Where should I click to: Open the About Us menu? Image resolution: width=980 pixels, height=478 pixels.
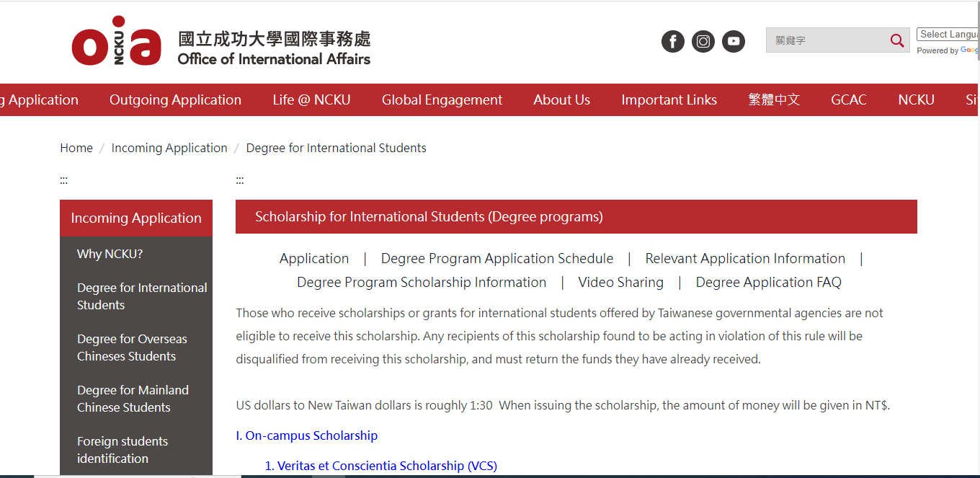pyautogui.click(x=561, y=100)
